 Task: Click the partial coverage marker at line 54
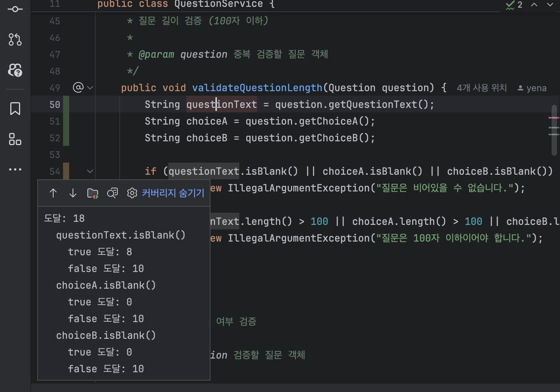tap(66, 171)
